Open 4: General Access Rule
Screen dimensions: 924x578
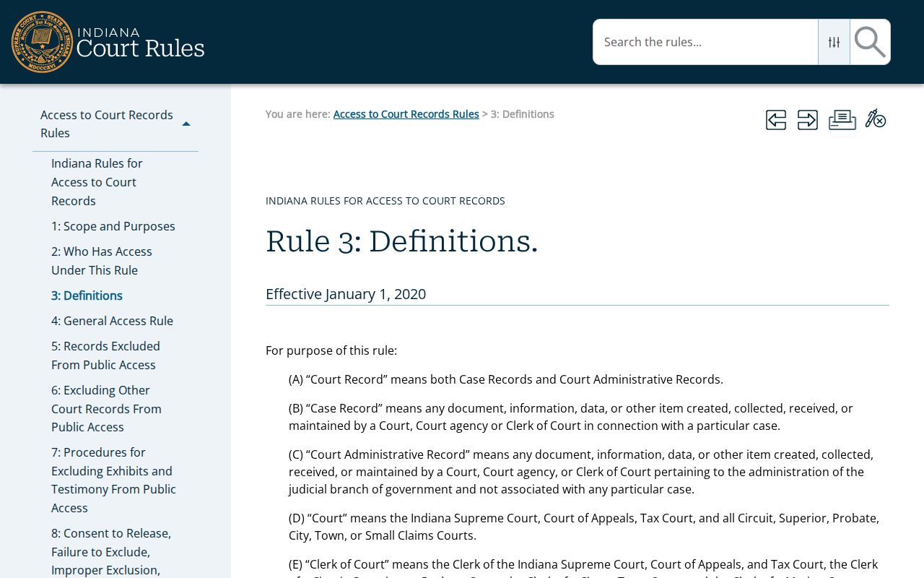(112, 321)
